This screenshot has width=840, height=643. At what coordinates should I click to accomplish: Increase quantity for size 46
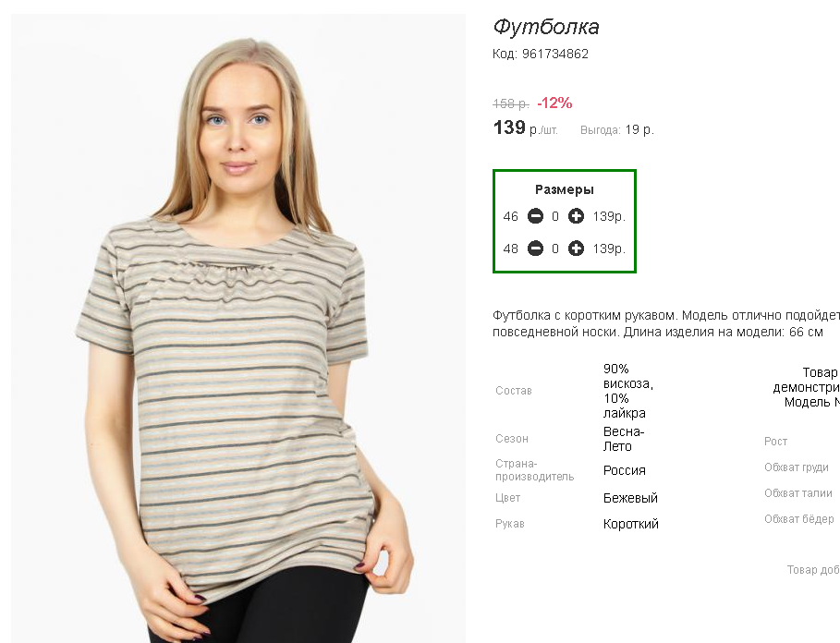576,216
